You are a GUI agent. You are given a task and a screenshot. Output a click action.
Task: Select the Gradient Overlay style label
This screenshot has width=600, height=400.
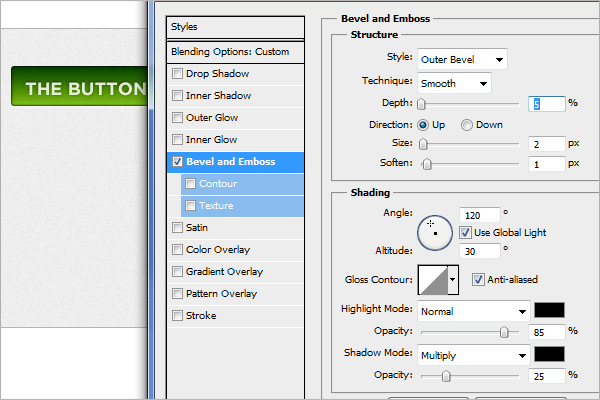(x=224, y=272)
